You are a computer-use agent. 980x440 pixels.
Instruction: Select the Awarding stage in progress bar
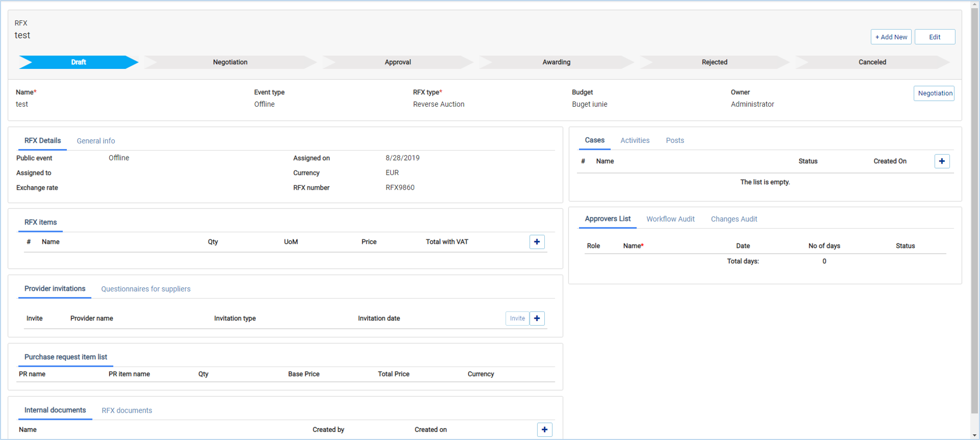pos(556,62)
